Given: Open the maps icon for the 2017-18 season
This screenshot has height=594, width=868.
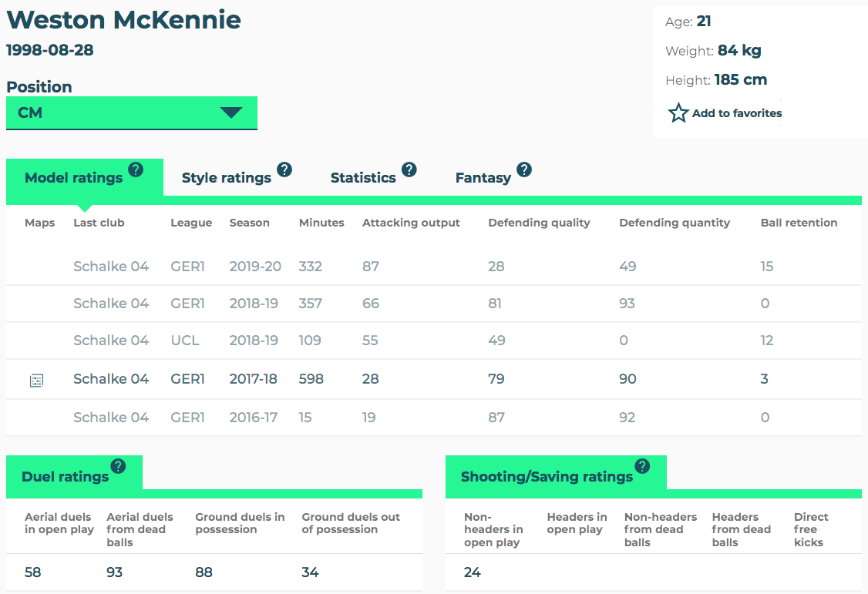Looking at the screenshot, I should (36, 378).
